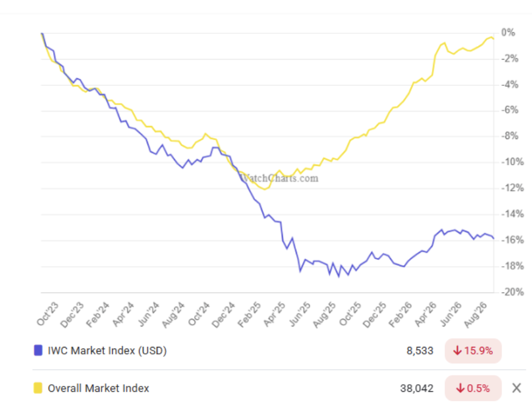This screenshot has height=403, width=532.
Task: Click the 0% label on percentage axis
Action: click(x=508, y=33)
